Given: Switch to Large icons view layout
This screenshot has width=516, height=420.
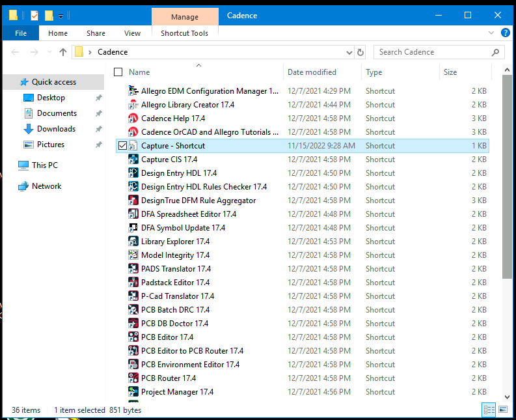Looking at the screenshot, I should coord(503,410).
